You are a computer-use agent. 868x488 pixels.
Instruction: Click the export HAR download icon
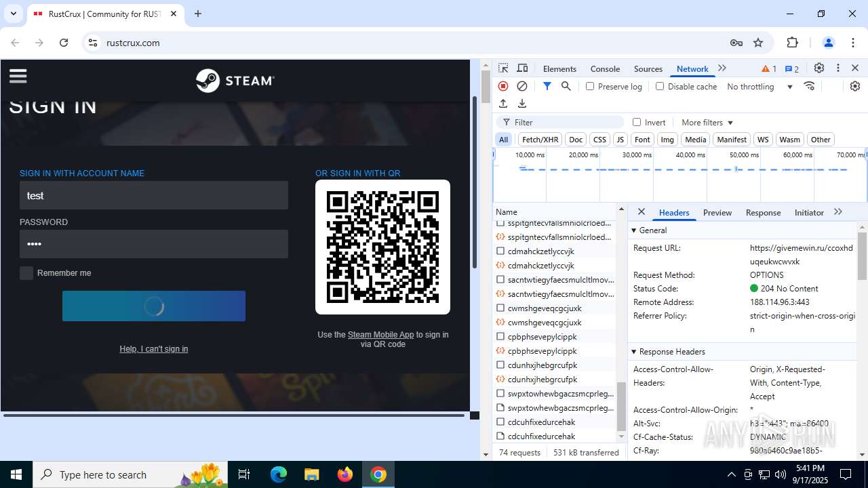click(x=522, y=104)
